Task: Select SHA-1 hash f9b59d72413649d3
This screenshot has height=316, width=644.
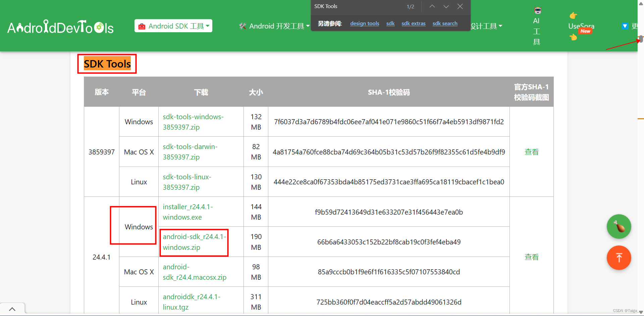Action: click(x=389, y=212)
